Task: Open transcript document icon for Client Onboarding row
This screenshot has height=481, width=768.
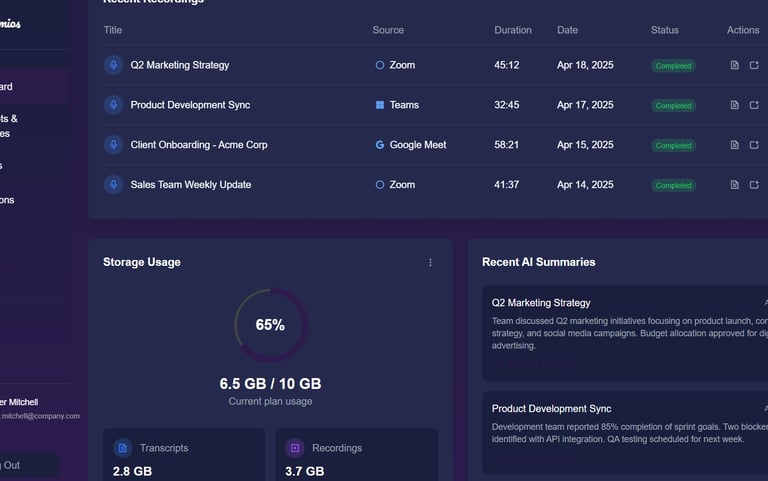Action: pyautogui.click(x=734, y=145)
